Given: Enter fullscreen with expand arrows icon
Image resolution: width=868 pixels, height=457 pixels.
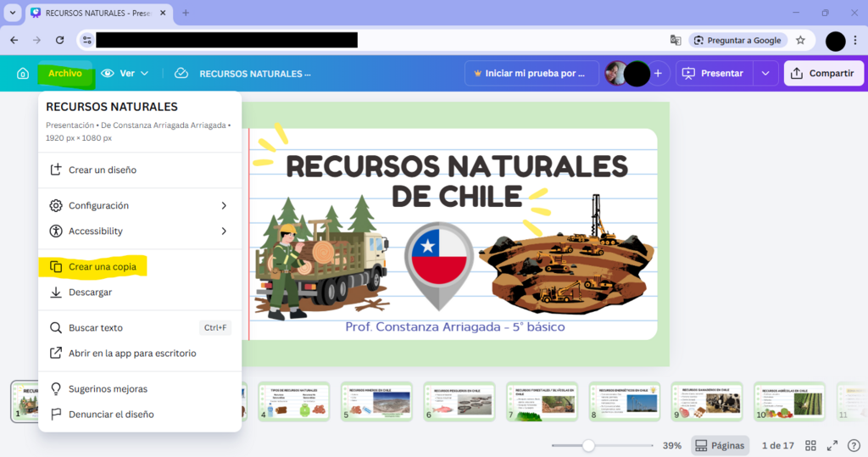Looking at the screenshot, I should click(832, 445).
